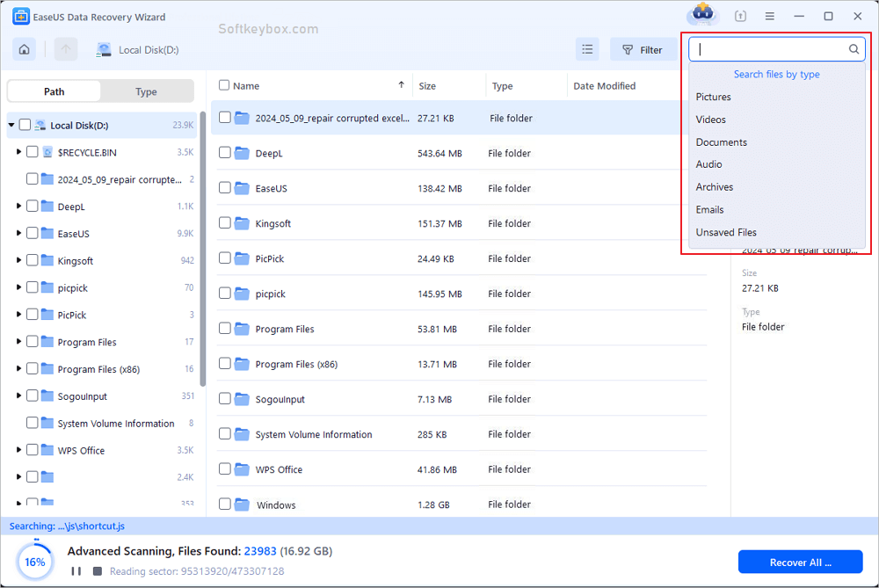Image resolution: width=879 pixels, height=588 pixels.
Task: Check the checkbox beside DeepL folder
Action: point(225,153)
